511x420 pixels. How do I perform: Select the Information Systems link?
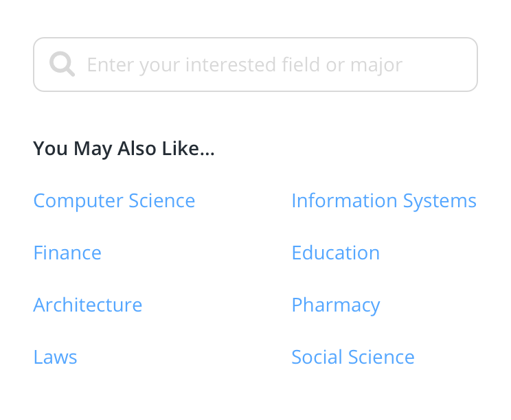383,201
